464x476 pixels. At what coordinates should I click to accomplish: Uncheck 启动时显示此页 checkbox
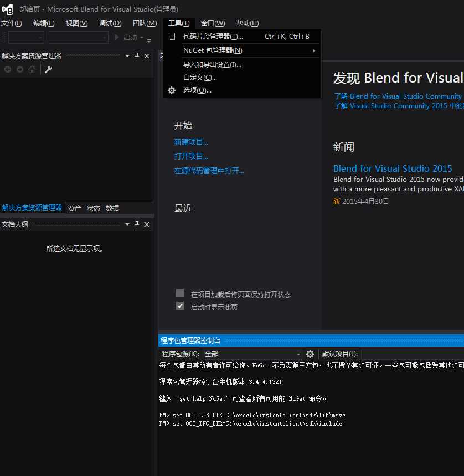[180, 306]
